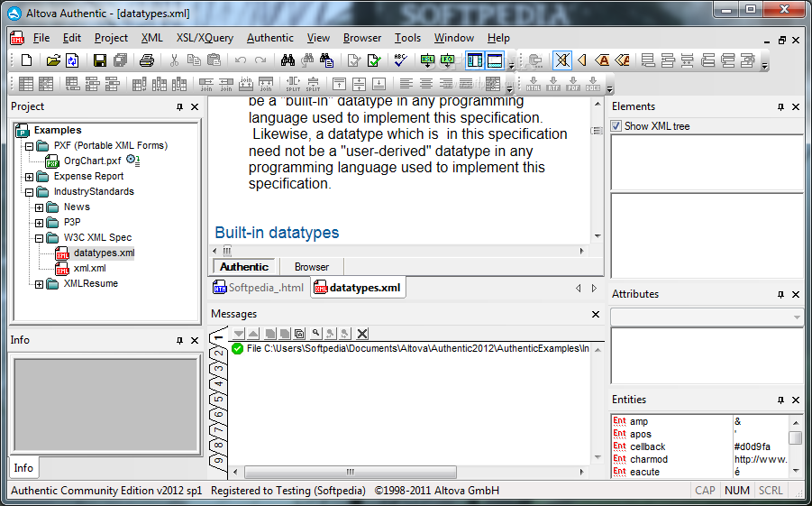Viewport: 812px width, 506px height.
Task: Toggle the Project window button in toolbar
Action: (x=474, y=60)
